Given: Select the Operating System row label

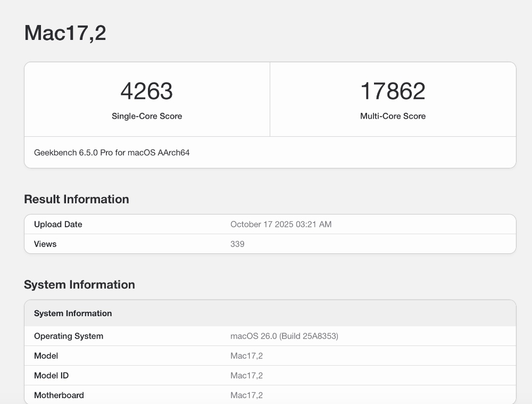Looking at the screenshot, I should tap(69, 336).
